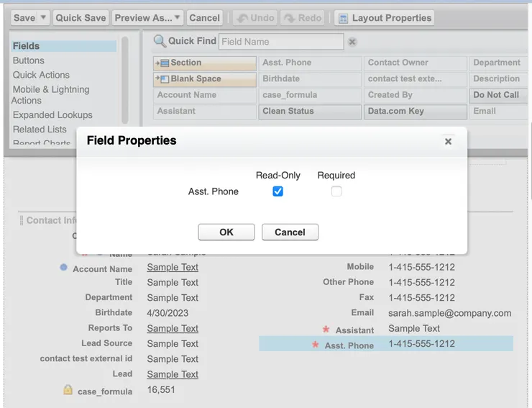Click the Undo arrow icon
Viewport: 532px width, 408px height.
tap(242, 18)
